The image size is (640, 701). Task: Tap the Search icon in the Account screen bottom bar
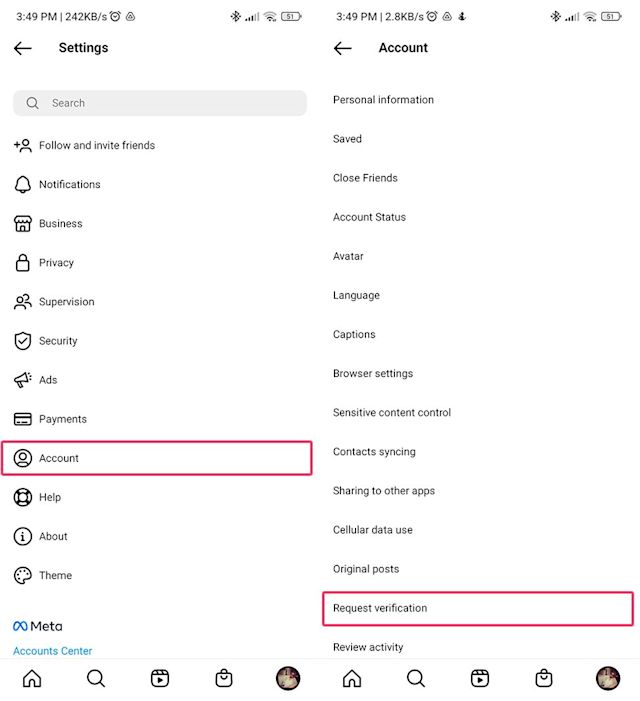[416, 678]
